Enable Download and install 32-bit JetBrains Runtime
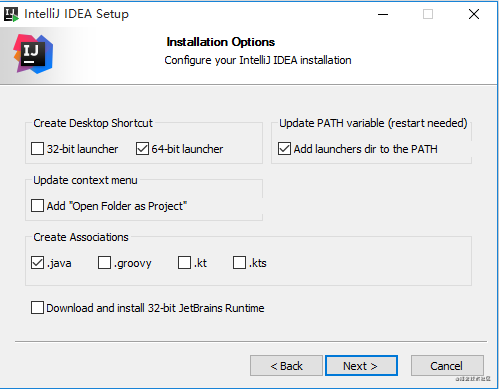Image resolution: width=499 pixels, height=389 pixels. point(37,308)
